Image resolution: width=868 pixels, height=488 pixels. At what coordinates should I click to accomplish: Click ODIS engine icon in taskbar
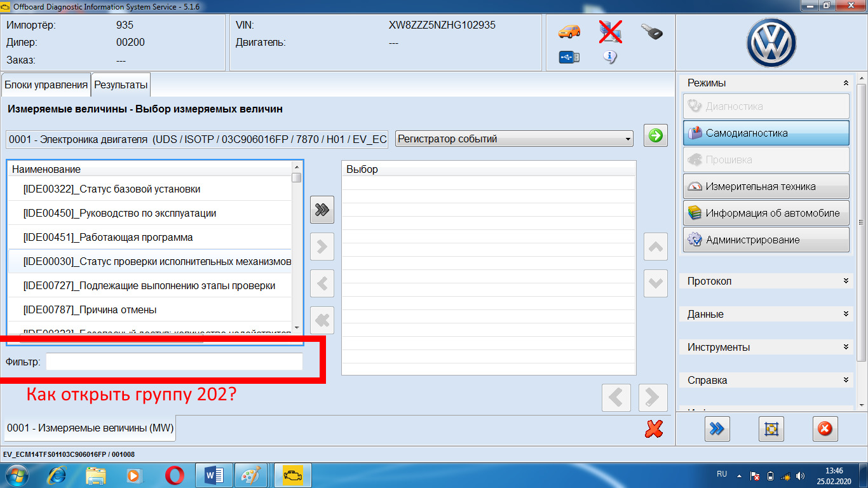[x=292, y=475]
